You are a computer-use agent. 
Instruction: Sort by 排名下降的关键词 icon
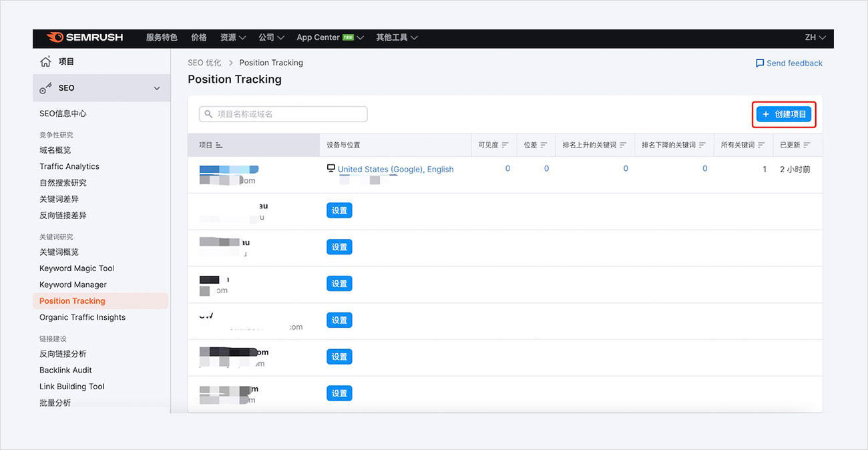pyautogui.click(x=702, y=145)
